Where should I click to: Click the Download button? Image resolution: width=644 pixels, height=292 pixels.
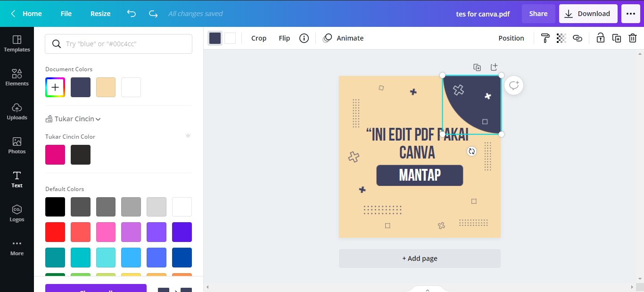(587, 14)
